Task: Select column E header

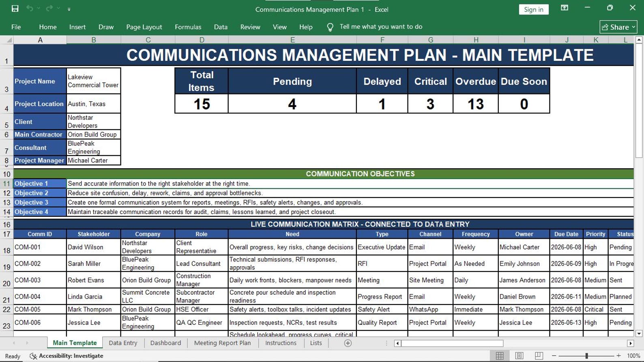Action: [292, 40]
